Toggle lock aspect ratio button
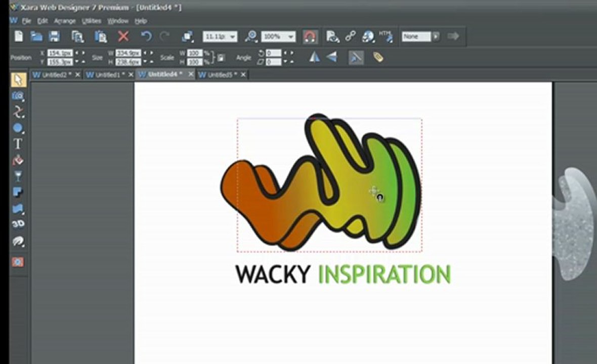 [x=221, y=58]
